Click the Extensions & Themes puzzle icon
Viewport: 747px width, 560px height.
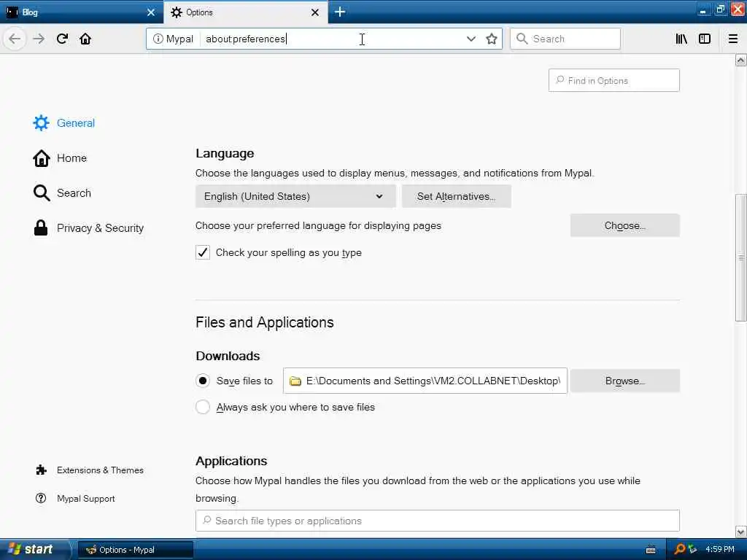41,470
